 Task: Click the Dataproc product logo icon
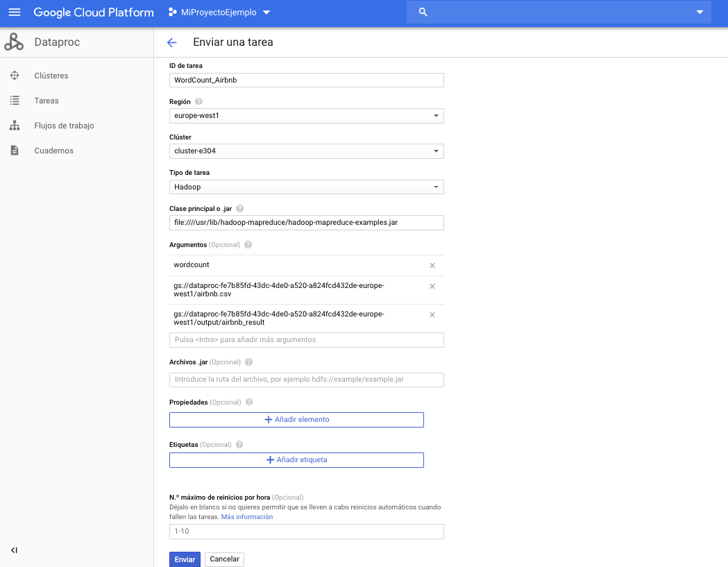pos(14,42)
